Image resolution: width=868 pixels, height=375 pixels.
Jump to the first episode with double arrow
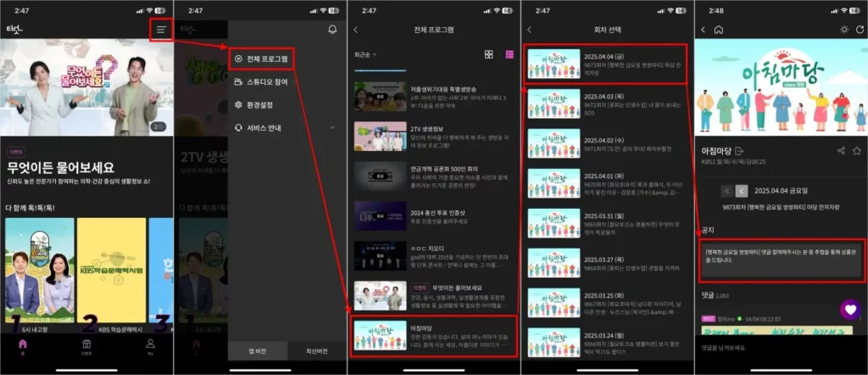point(726,191)
